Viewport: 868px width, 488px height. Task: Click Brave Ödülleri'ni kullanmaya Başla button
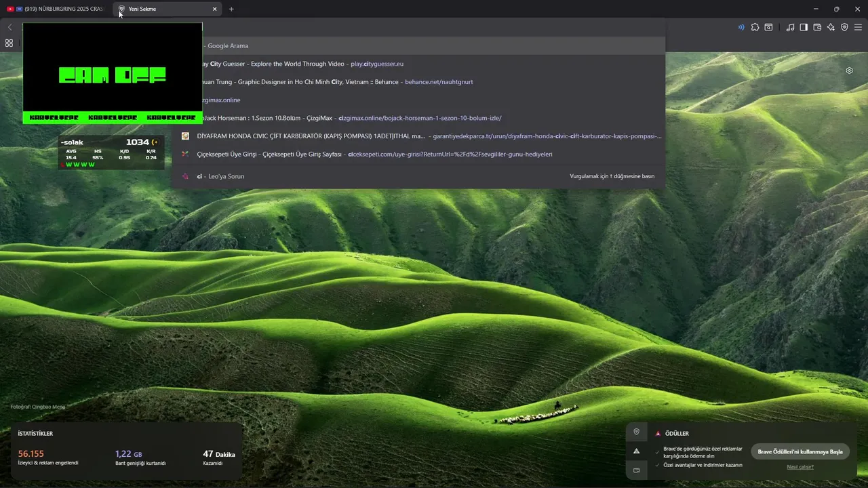point(800,451)
